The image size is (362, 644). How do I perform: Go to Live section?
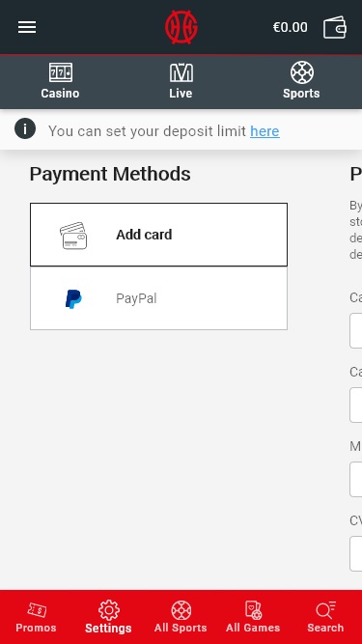tap(181, 81)
